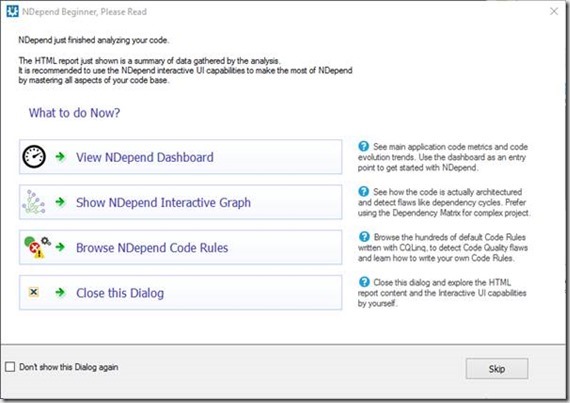Screen dimensions: 570x403
Task: Open View NDepend Dashboard
Action: point(180,157)
